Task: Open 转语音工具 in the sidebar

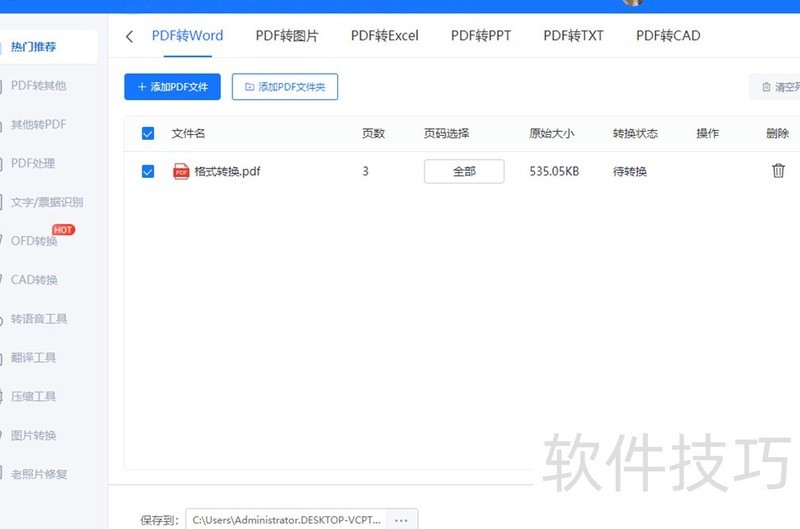Action: coord(39,319)
